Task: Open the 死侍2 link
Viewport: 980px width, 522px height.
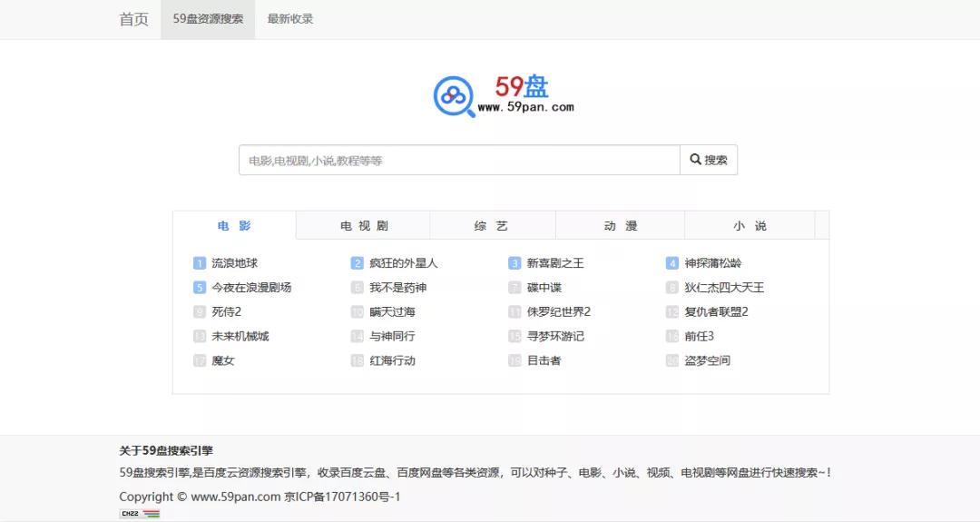Action: point(226,312)
